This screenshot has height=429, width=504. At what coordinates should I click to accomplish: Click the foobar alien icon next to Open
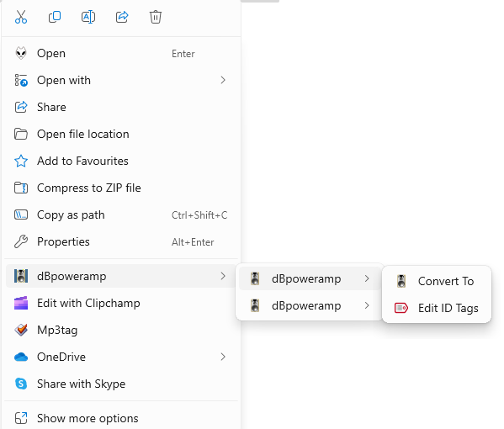pos(21,53)
